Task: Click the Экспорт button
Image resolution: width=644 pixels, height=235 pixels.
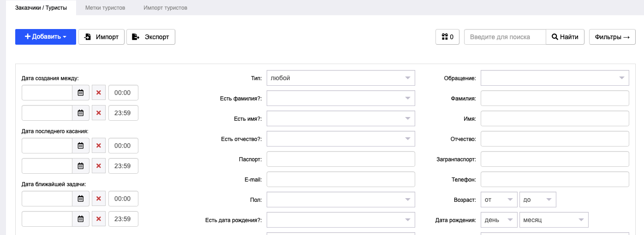Action: [151, 37]
